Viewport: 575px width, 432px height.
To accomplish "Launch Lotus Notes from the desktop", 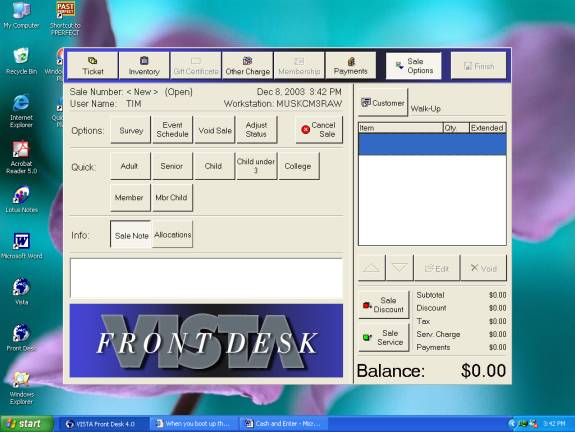I will (x=21, y=199).
